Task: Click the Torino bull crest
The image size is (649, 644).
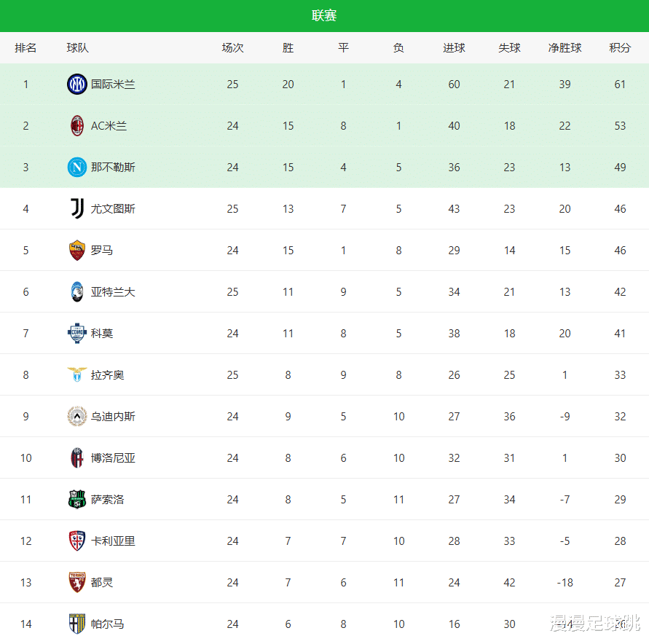Action: click(76, 583)
